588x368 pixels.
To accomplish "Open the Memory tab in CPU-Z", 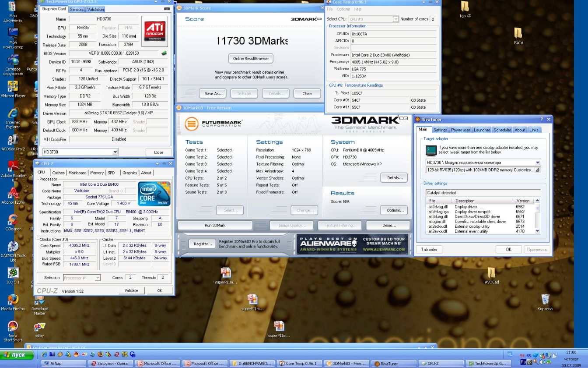I will click(x=97, y=173).
